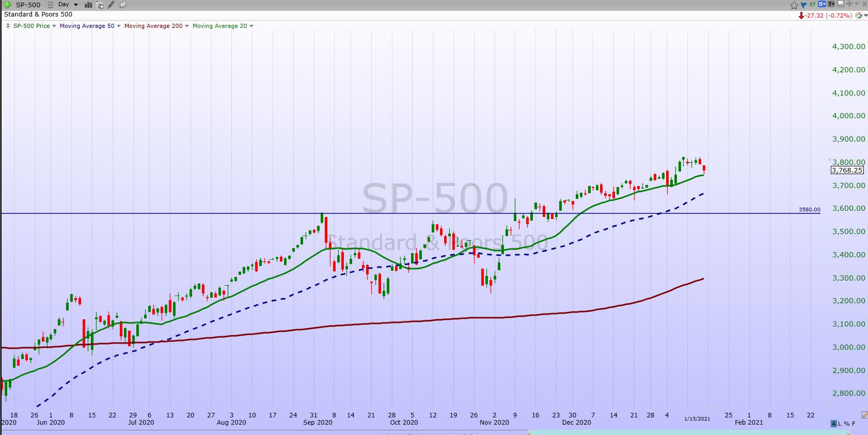The height and width of the screenshot is (435, 868).
Task: Click the Standard & Poors 500 title
Action: pyautogui.click(x=38, y=14)
